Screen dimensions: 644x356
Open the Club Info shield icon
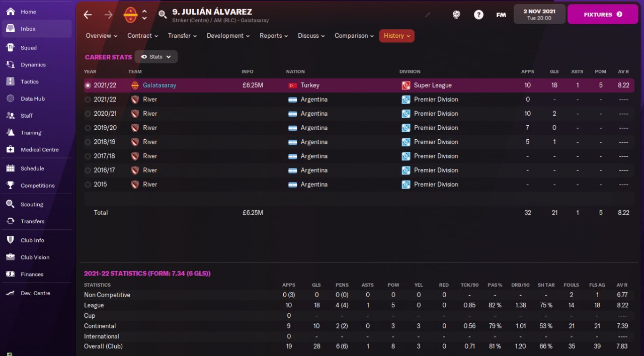tap(10, 240)
